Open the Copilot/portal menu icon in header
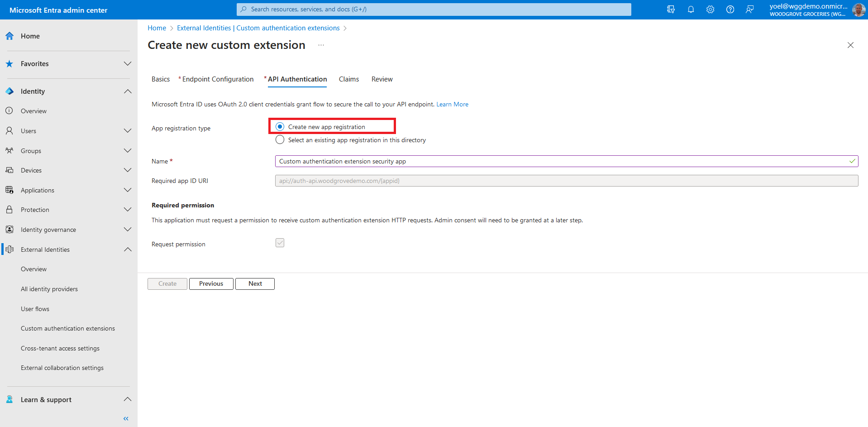Screen dimensions: 868x427 tap(671, 10)
